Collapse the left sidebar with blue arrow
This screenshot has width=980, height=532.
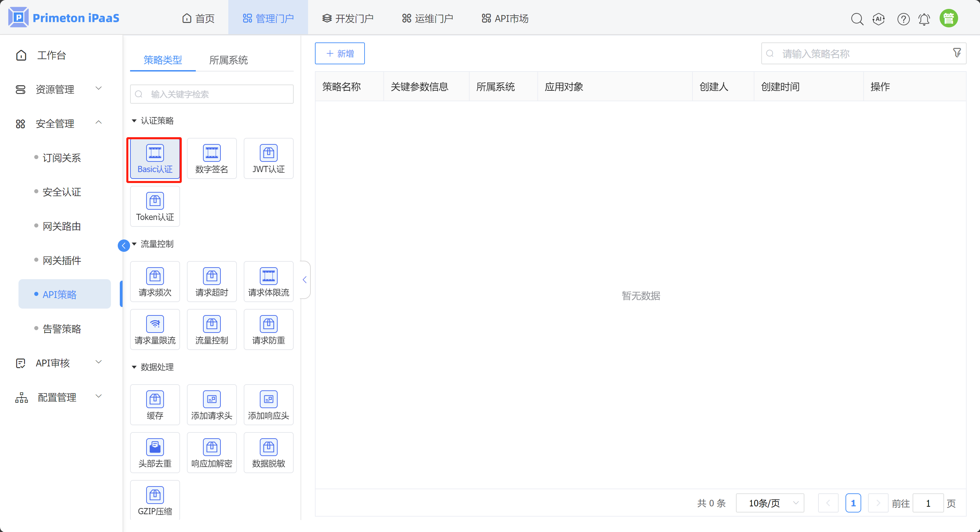point(124,246)
